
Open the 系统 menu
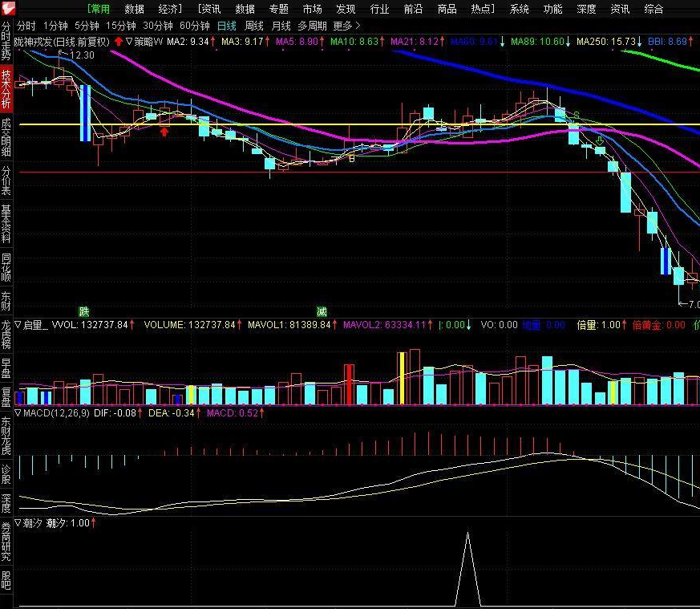(520, 9)
